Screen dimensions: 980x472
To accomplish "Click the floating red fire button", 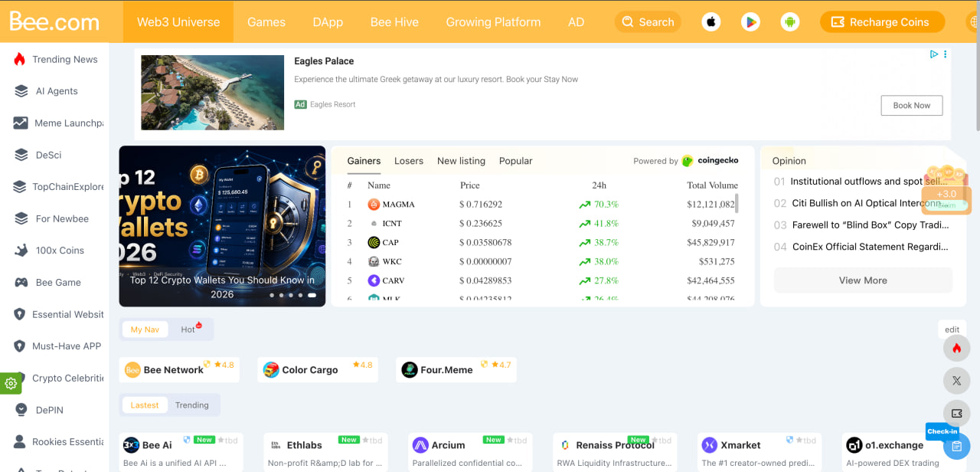I will pos(956,349).
